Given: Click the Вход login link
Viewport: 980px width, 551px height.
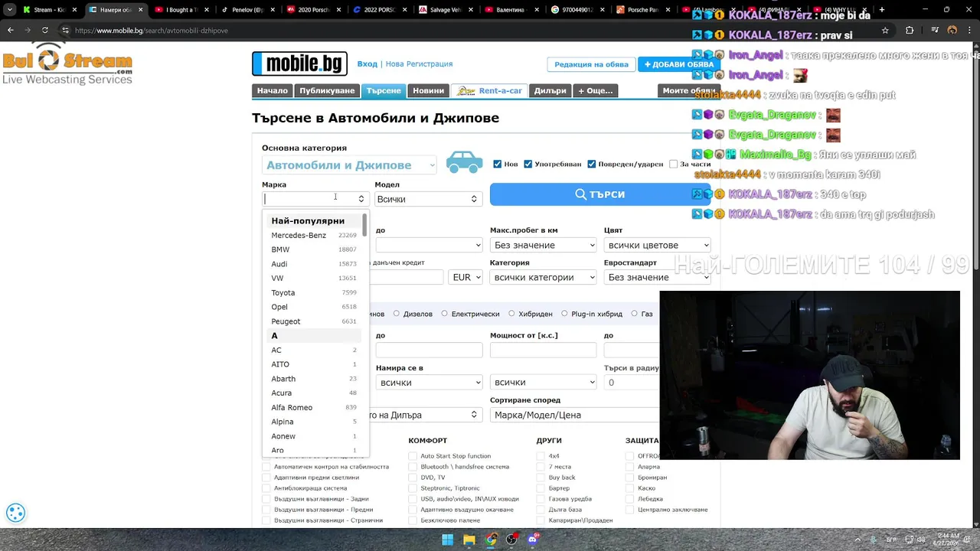Looking at the screenshot, I should tap(367, 64).
